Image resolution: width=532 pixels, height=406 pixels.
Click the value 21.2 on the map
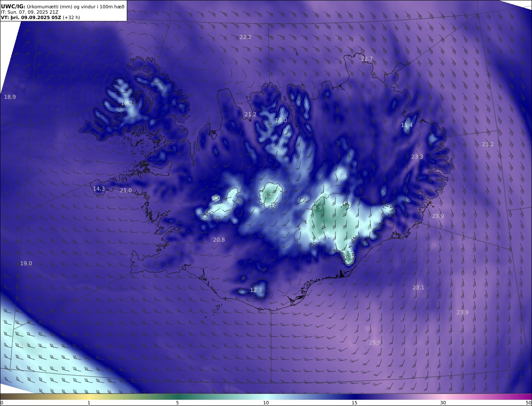pyautogui.click(x=251, y=115)
